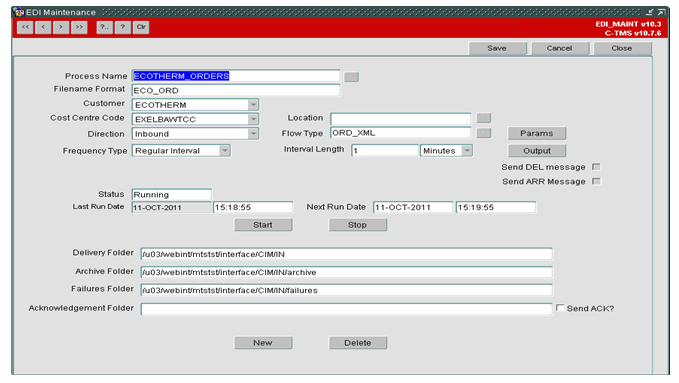Screen dimensions: 679x383
Task: Click the C-TMS v10.7.6 version text
Action: coord(633,33)
